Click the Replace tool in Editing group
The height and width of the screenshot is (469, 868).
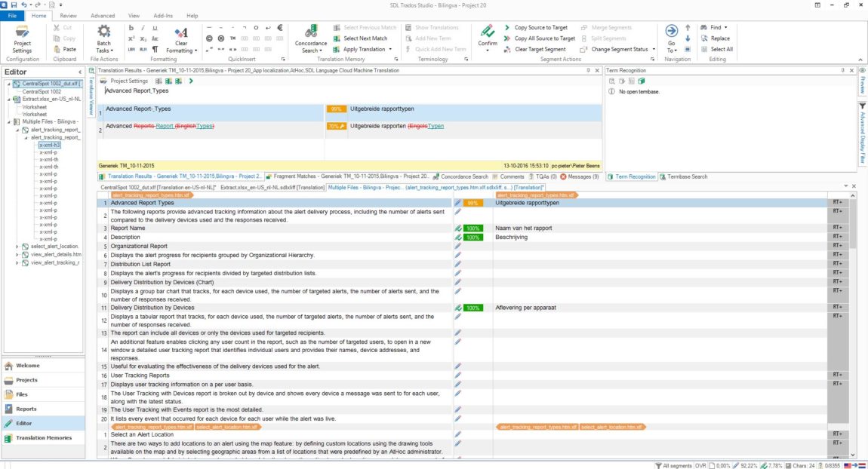tap(716, 38)
